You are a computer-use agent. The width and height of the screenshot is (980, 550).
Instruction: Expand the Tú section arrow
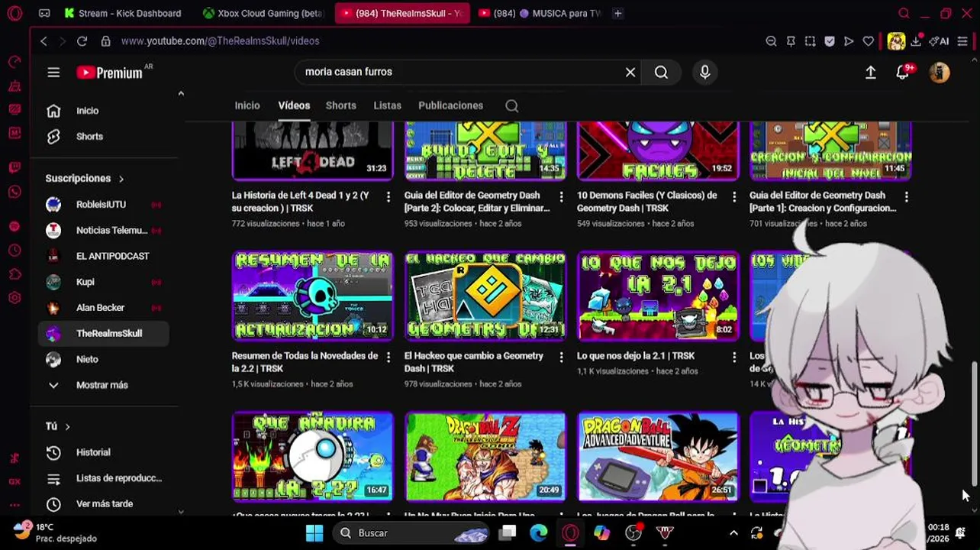pos(67,426)
